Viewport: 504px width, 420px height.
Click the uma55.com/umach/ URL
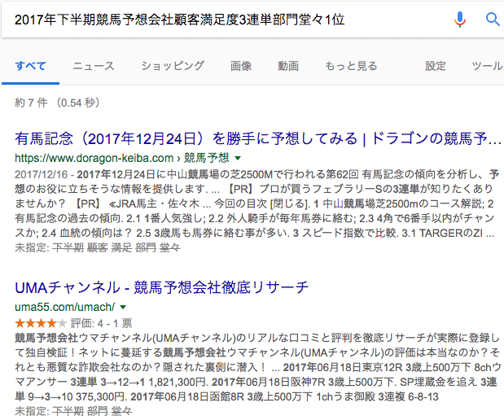click(64, 307)
